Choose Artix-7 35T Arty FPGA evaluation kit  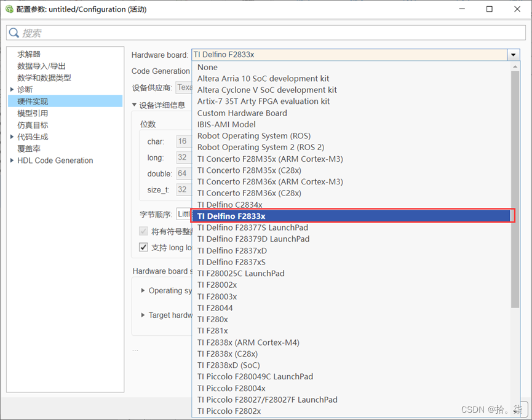(352, 101)
